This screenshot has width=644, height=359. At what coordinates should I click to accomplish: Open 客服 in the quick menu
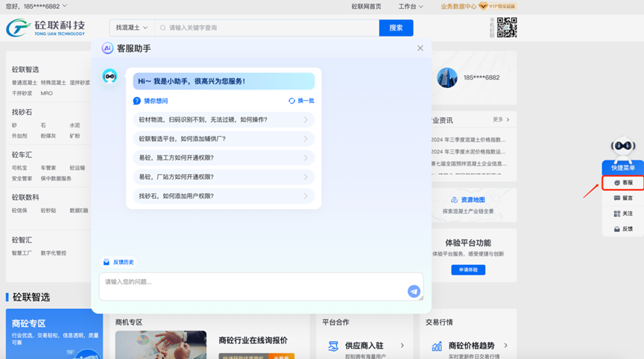tap(622, 183)
